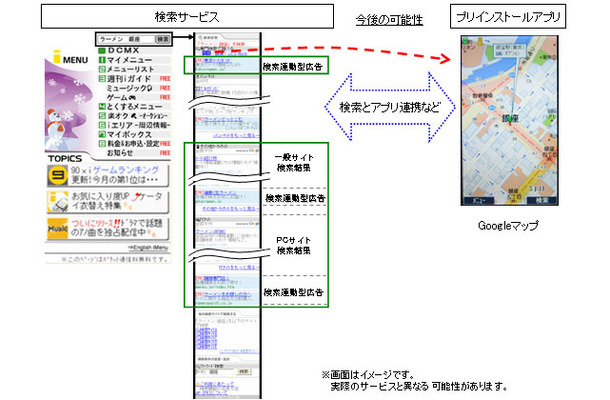Click the 検索 button beside the search box
The height and width of the screenshot is (400, 610).
(163, 39)
